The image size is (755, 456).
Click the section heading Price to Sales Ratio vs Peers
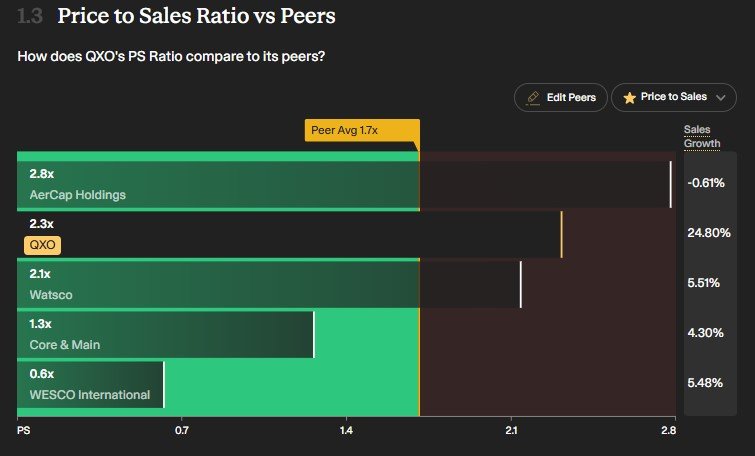(x=196, y=16)
